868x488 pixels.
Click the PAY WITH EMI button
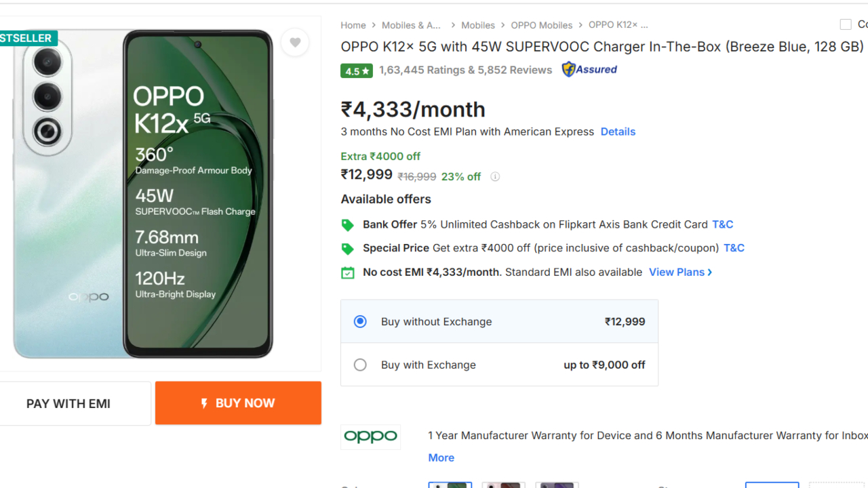[68, 403]
